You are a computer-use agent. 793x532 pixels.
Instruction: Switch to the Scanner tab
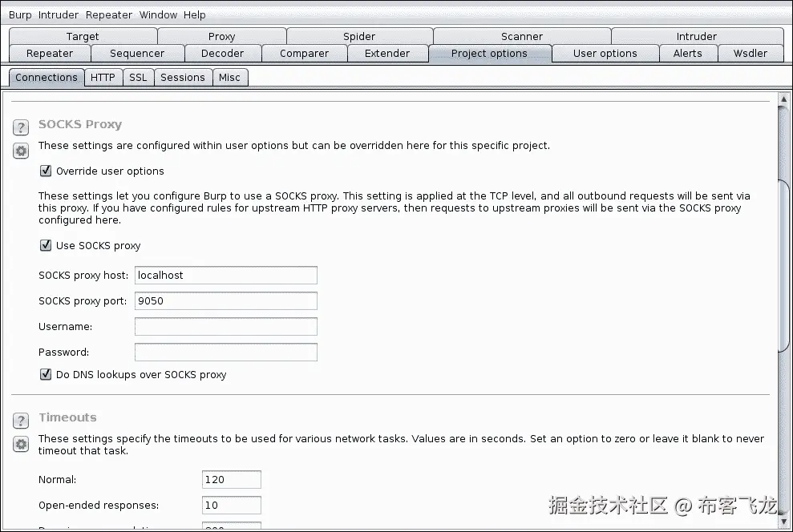(x=522, y=36)
